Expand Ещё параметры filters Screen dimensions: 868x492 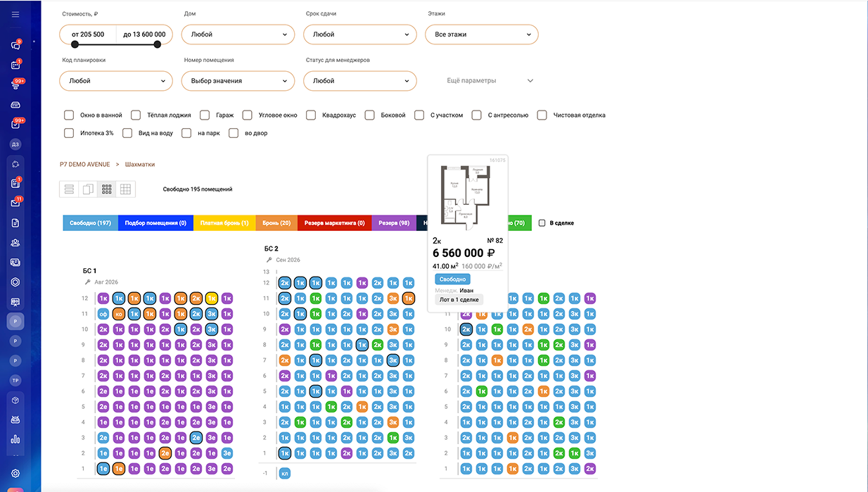tap(490, 81)
